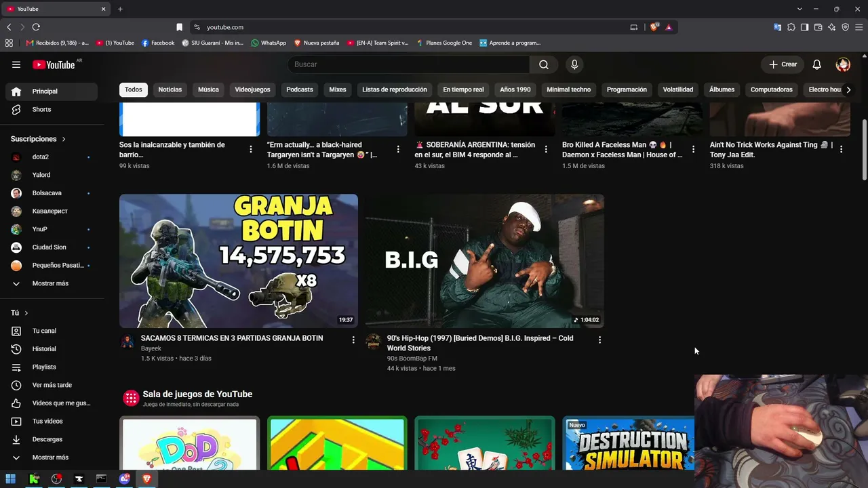Open the Brave Rewards triangle icon
This screenshot has height=488, width=868.
tap(669, 27)
